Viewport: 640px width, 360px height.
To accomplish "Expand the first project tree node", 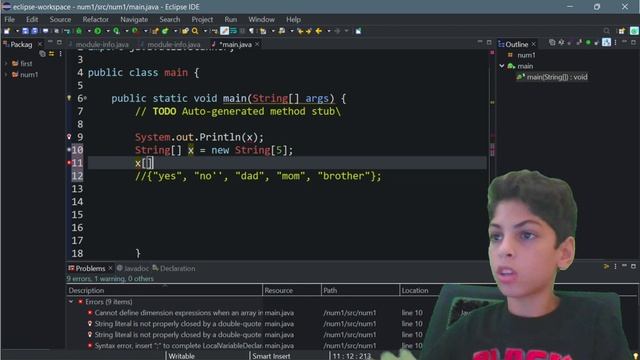I will coord(6,64).
